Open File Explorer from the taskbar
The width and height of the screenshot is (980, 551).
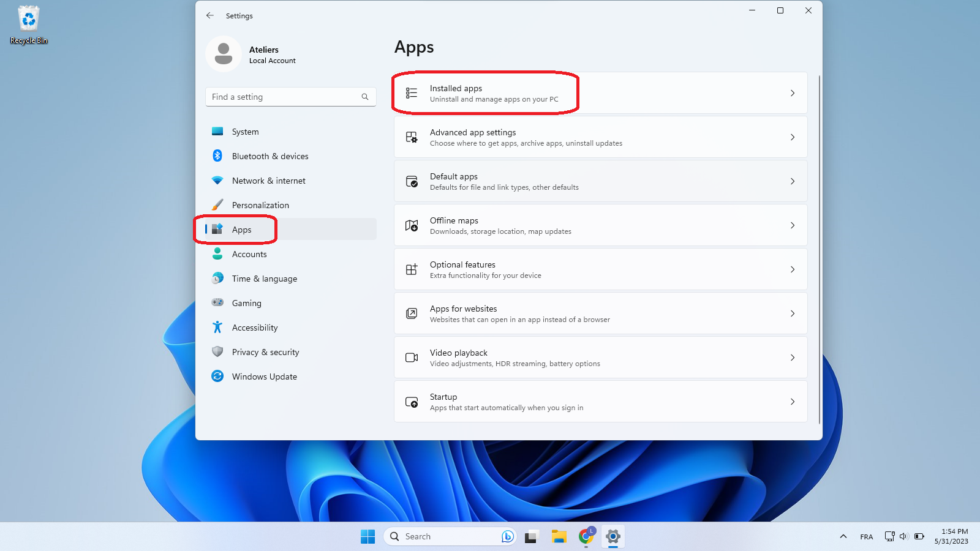click(x=559, y=536)
